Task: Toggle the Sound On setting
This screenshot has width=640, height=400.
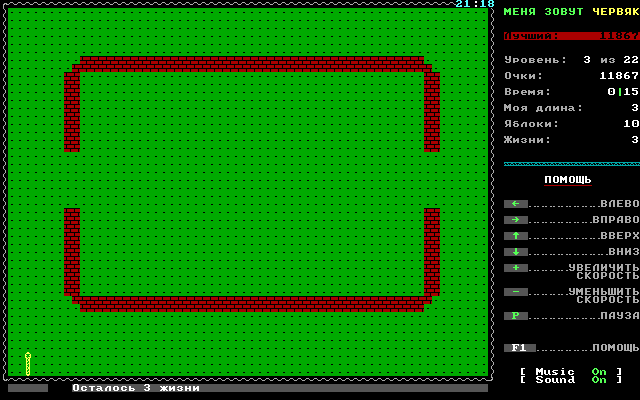Action: pyautogui.click(x=571, y=380)
